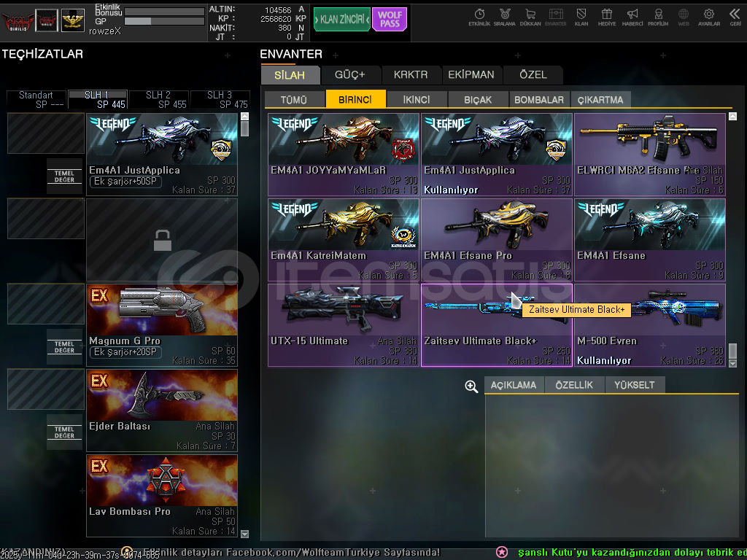Open the DÜKKAN shop cart icon
Viewport: 747px width, 560px height.
click(x=530, y=17)
